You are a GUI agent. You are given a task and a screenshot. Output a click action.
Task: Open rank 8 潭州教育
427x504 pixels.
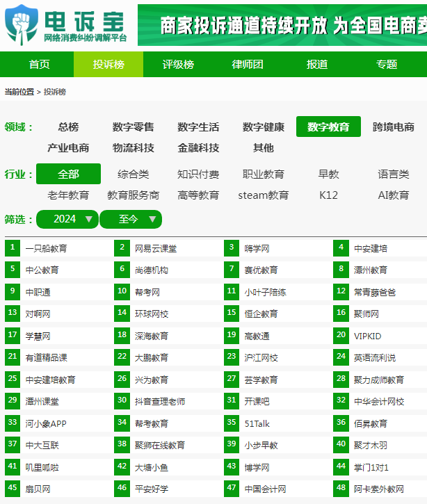point(371,270)
